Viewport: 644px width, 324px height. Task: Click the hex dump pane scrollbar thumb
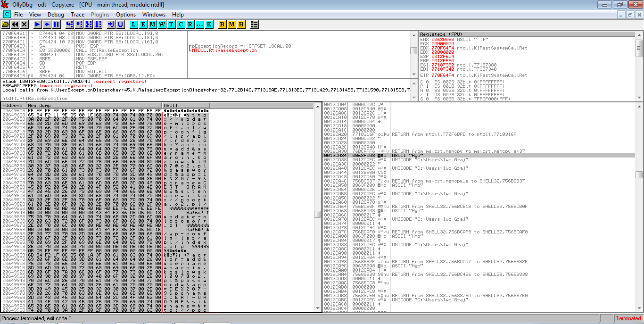(318, 214)
